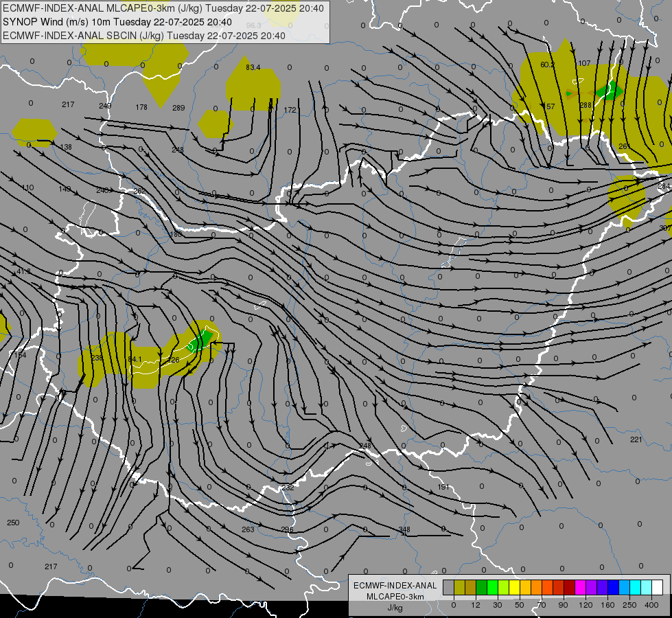Click the 'ECMWF-INDEX-ANAL SBCIN (J/kg)' header line

pyautogui.click(x=144, y=36)
